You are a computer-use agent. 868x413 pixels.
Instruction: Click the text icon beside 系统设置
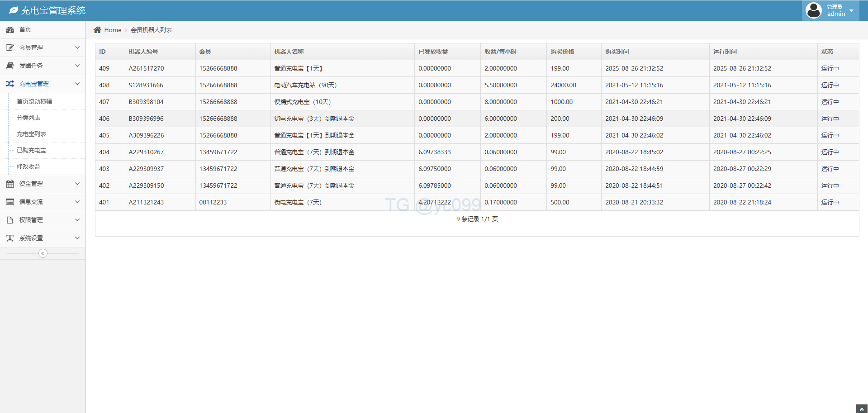tap(10, 238)
